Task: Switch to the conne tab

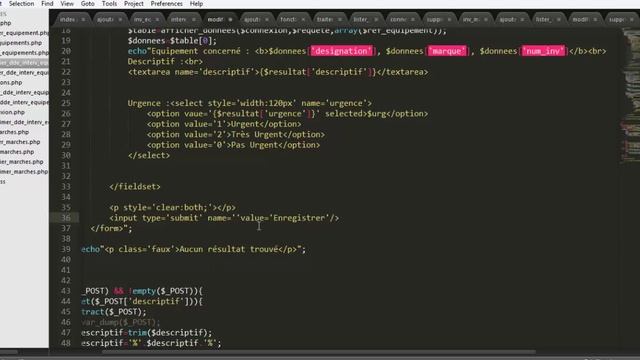Action: pos(398,20)
